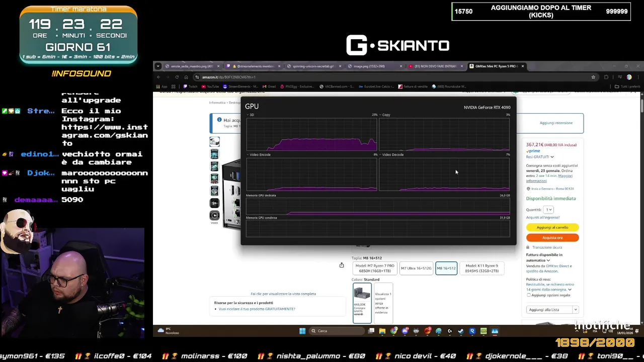Open the Quantità dropdown
This screenshot has width=644, height=362.
click(548, 210)
